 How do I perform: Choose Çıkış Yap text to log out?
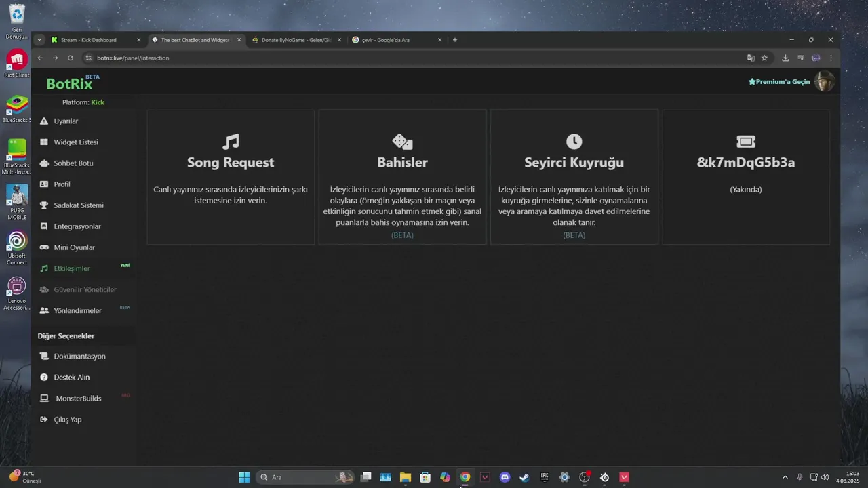[x=68, y=419]
